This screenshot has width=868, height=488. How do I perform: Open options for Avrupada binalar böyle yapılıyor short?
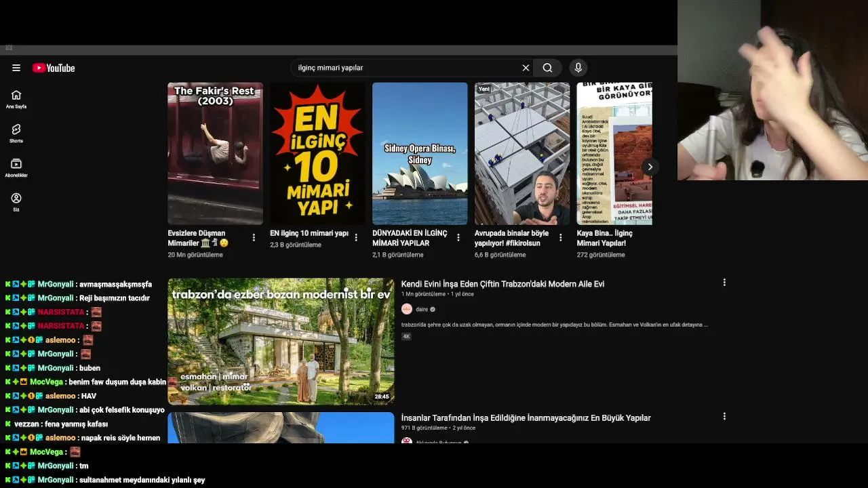click(560, 238)
